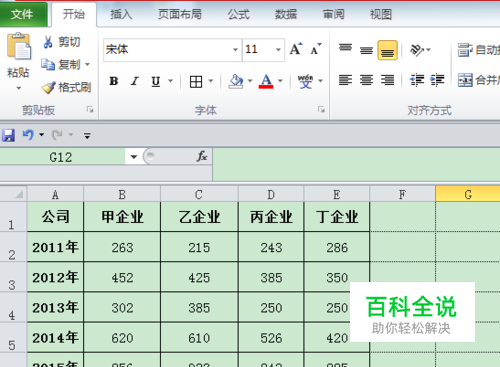Toggle the highlighted bottom align button
Screen dimensions: 500x367
[387, 50]
